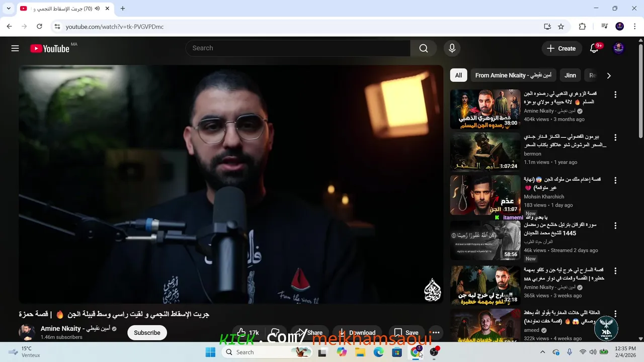Go back using the browser back arrow

coord(9,27)
